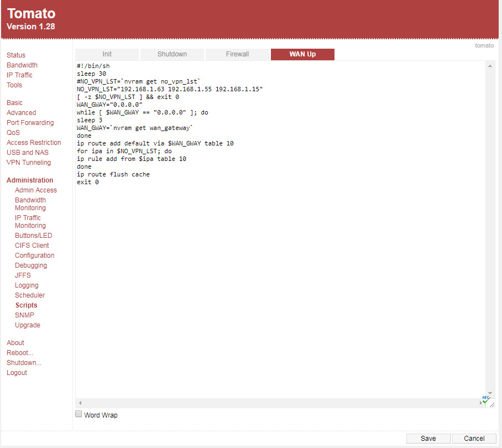502x448 pixels.
Task: Click the script editor's scroll up arrow
Action: click(490, 66)
